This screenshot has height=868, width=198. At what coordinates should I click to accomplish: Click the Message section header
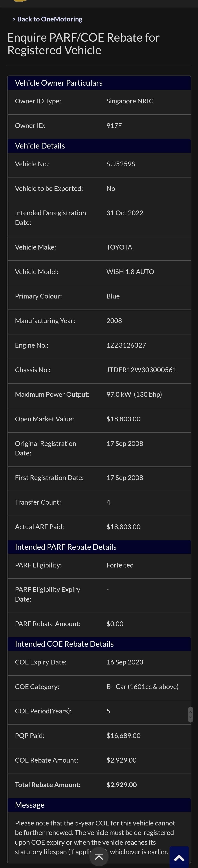pos(30,805)
